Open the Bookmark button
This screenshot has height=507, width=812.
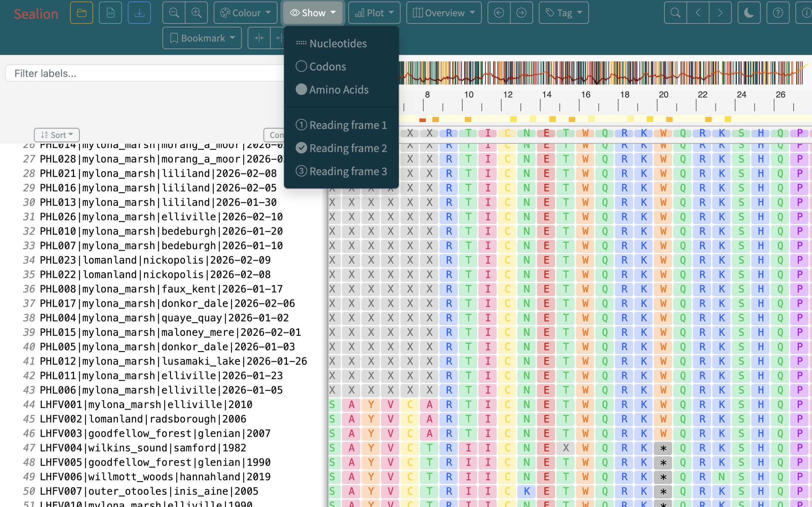point(202,38)
